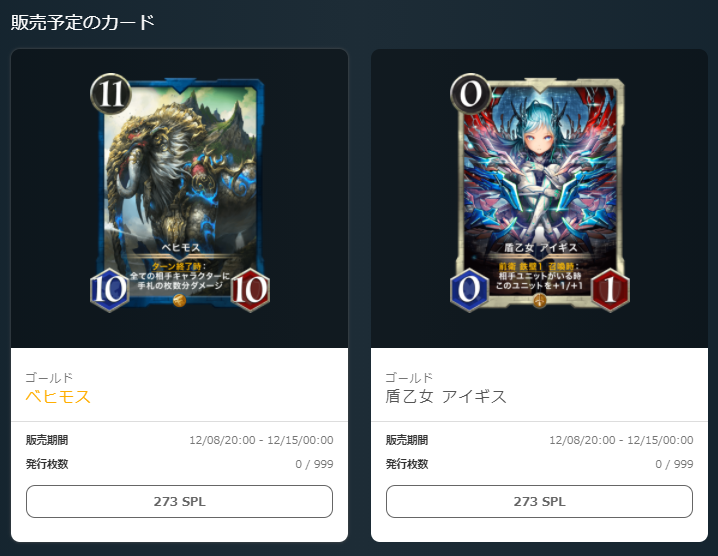Click the 販売予定のカード section heading
Screen dimensions: 718x556
83,22
